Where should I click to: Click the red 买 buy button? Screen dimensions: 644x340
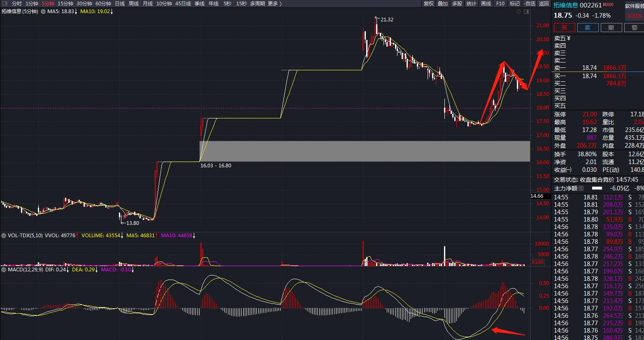(564, 28)
